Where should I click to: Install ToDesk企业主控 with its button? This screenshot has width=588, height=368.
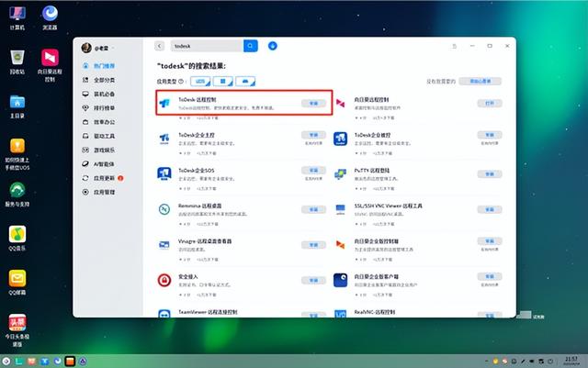(313, 135)
